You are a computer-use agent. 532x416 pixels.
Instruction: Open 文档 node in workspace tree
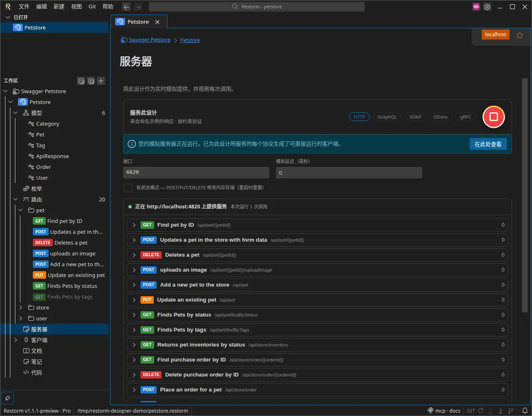(54, 351)
